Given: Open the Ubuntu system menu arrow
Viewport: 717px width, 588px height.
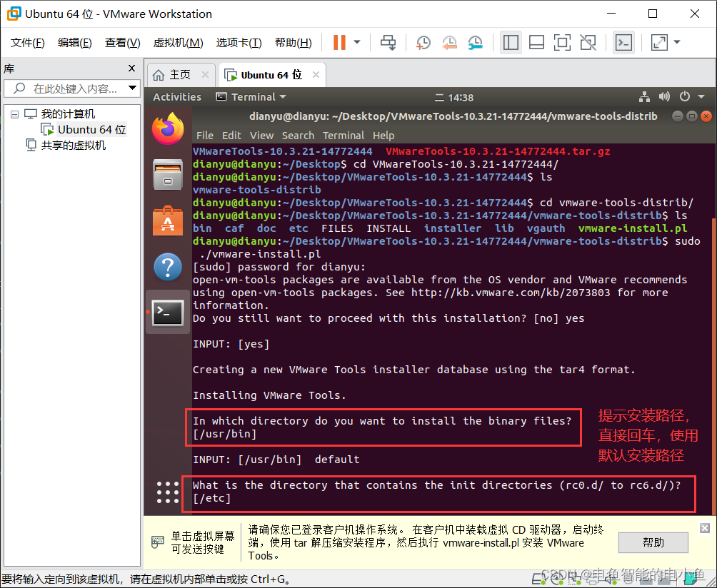Looking at the screenshot, I should [701, 96].
